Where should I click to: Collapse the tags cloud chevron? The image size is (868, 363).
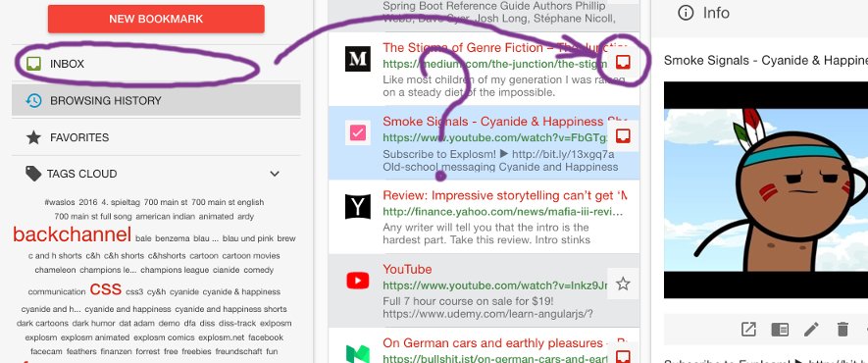275,174
